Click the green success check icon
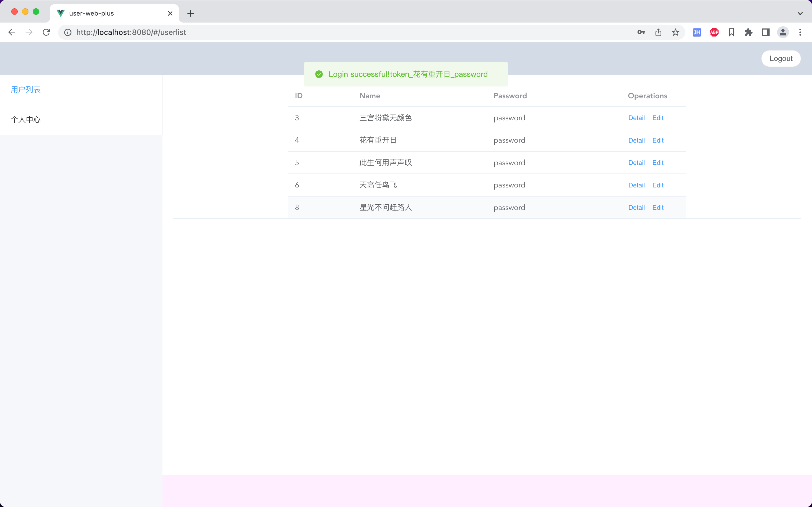 tap(319, 74)
